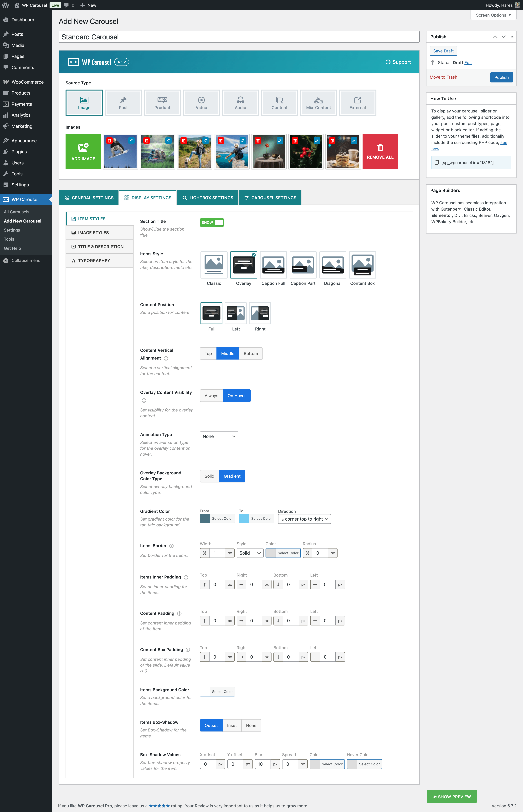Click Show Preview button

click(x=451, y=796)
